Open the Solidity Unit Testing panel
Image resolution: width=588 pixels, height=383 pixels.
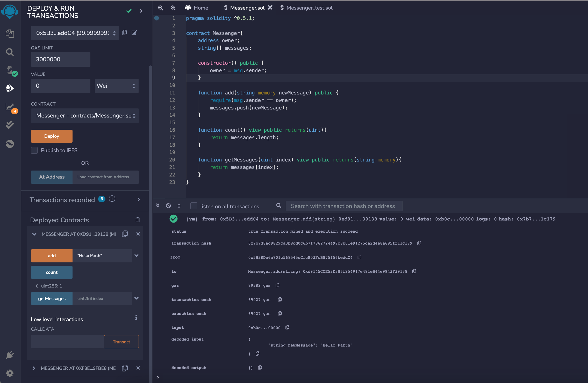[10, 125]
